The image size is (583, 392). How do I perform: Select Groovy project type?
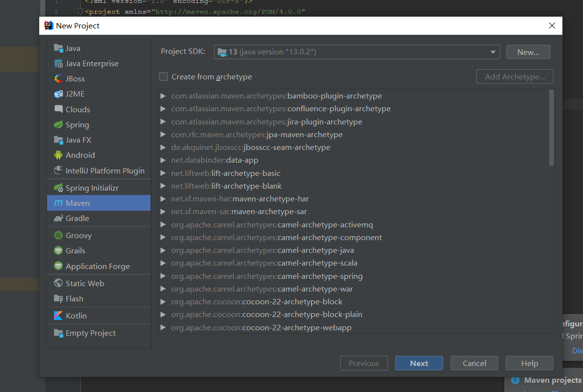(x=99, y=236)
